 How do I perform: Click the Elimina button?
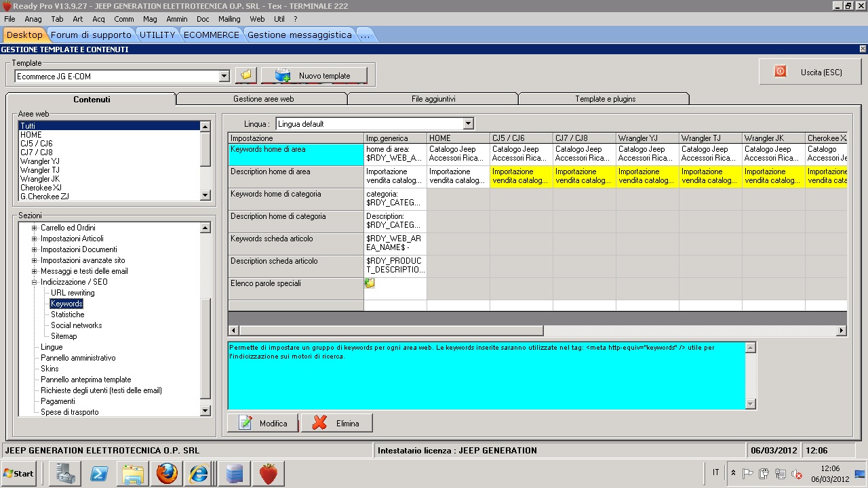click(336, 424)
